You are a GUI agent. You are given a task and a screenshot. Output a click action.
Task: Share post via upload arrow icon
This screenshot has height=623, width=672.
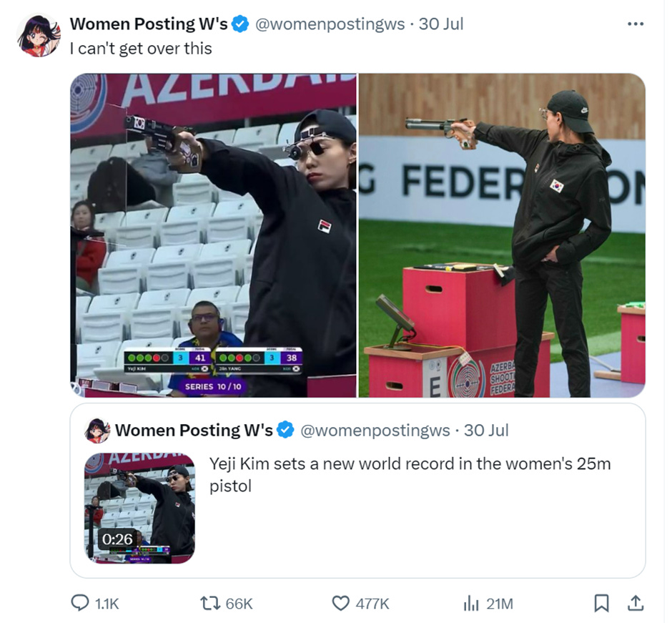point(636,603)
